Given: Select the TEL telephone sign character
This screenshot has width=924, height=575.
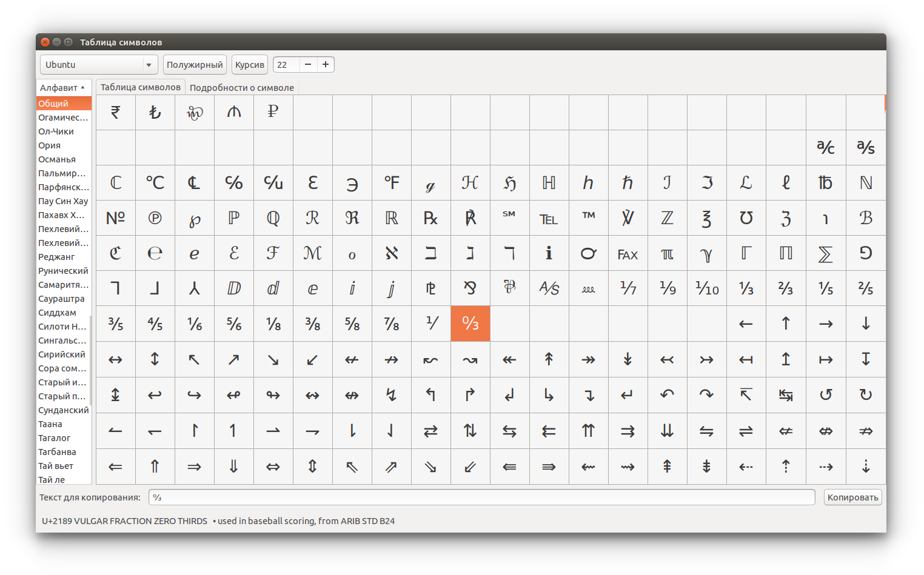Looking at the screenshot, I should tap(549, 219).
